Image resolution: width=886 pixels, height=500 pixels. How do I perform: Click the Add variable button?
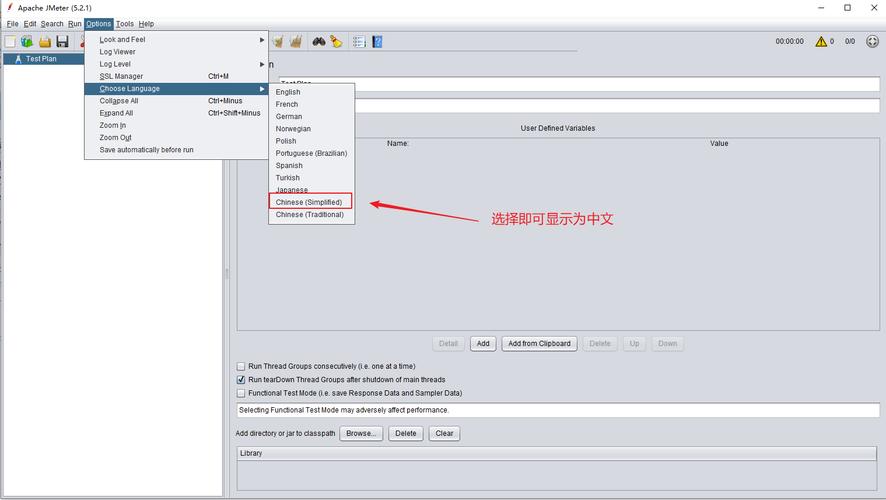(x=483, y=344)
